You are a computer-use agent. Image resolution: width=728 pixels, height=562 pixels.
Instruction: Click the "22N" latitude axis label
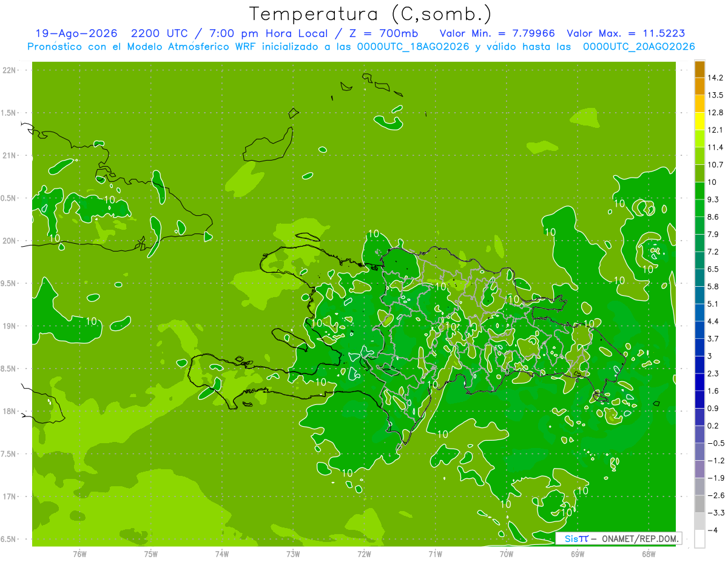click(10, 70)
